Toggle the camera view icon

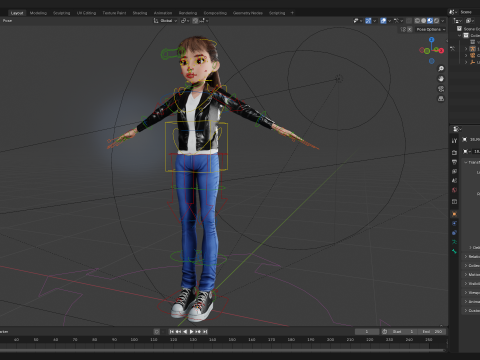pyautogui.click(x=441, y=89)
